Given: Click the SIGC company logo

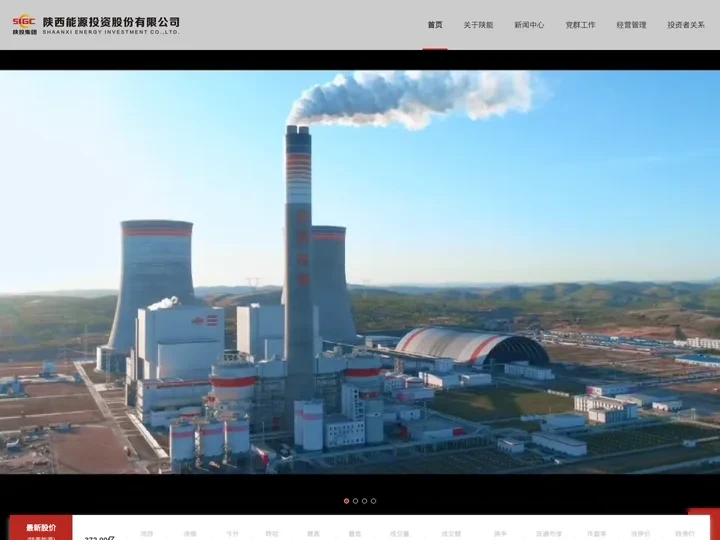Looking at the screenshot, I should click(24, 25).
